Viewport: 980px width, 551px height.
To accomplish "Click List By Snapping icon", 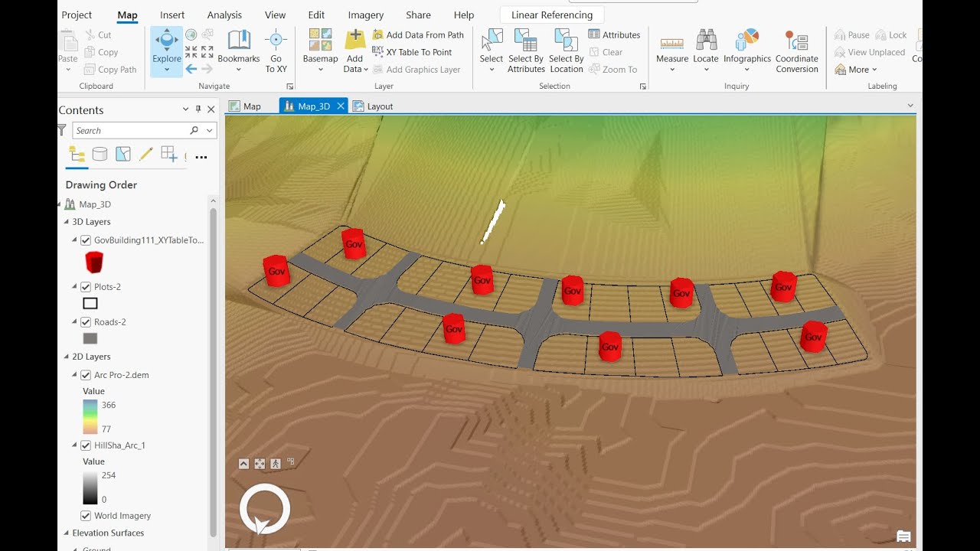I will coord(169,155).
